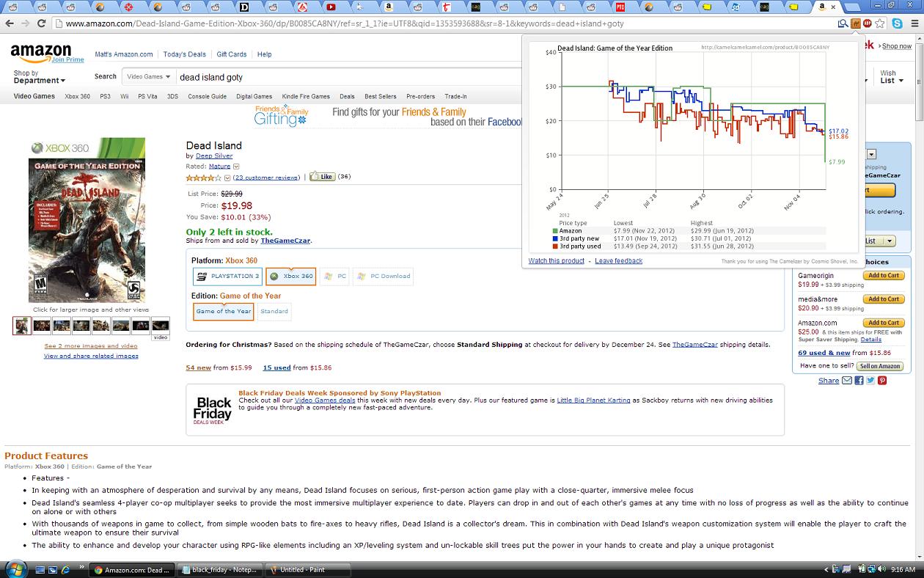This screenshot has width=924, height=578.
Task: Select the PlayStation 3 platform option
Action: pyautogui.click(x=227, y=277)
